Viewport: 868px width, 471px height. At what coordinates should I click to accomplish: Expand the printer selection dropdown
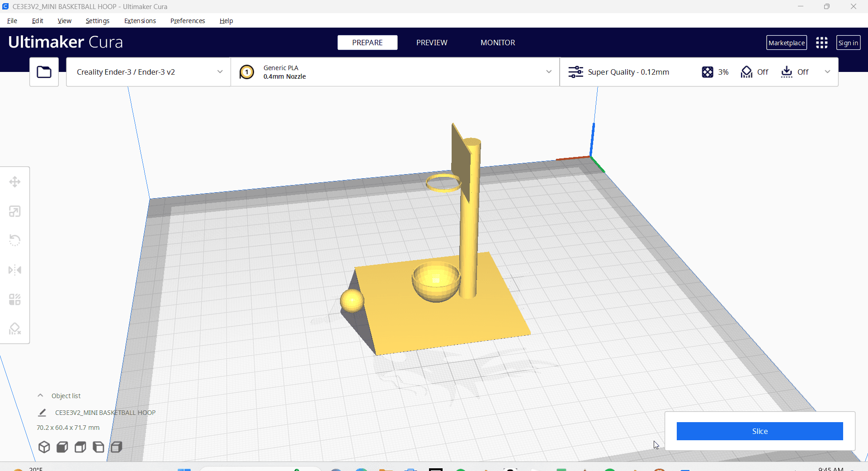click(x=220, y=72)
